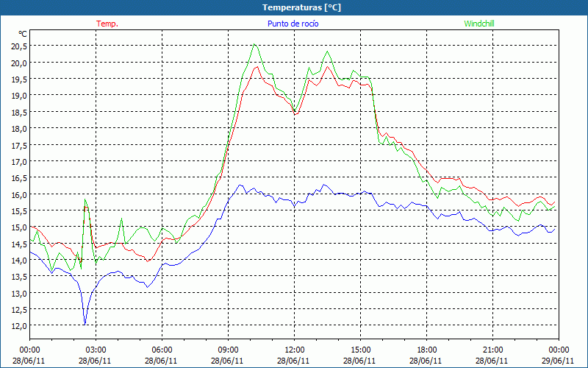Image resolution: width=588 pixels, height=368 pixels.
Task: Click the green Windchill legend label
Action: coord(479,24)
